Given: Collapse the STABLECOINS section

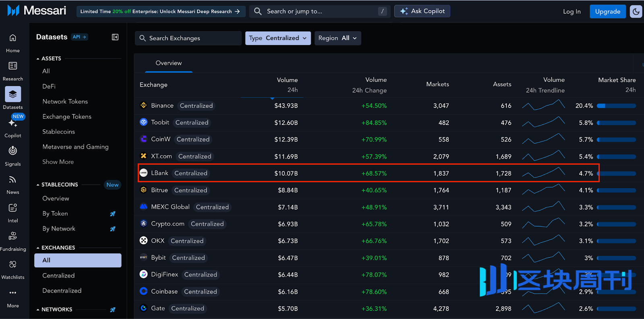Looking at the screenshot, I should point(38,185).
